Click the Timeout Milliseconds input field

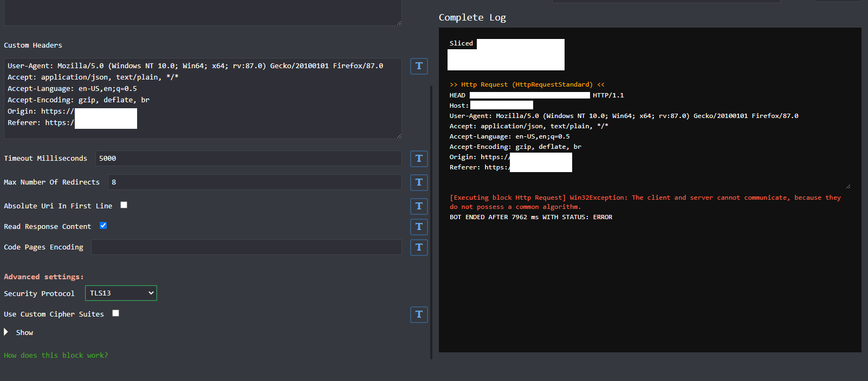click(249, 159)
